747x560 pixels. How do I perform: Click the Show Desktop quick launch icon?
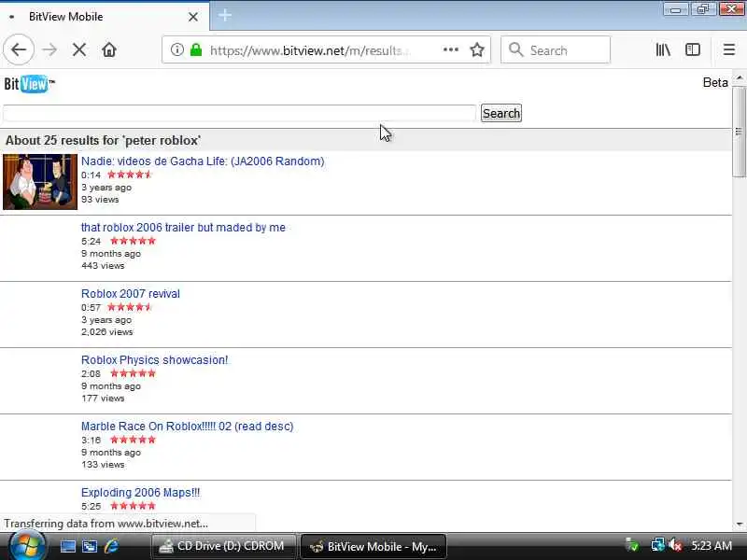coord(67,546)
